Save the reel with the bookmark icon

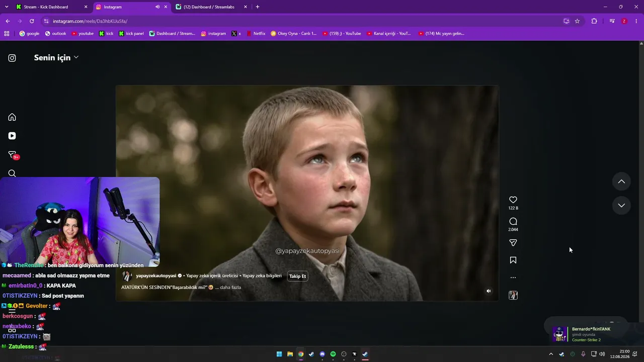click(x=513, y=260)
